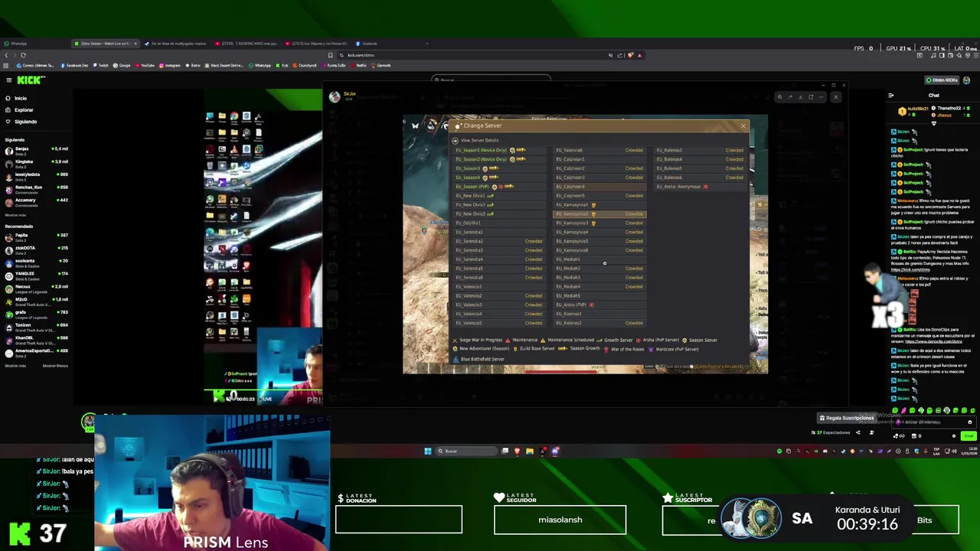Close the image viewer overlay
This screenshot has width=980, height=551.
835,97
